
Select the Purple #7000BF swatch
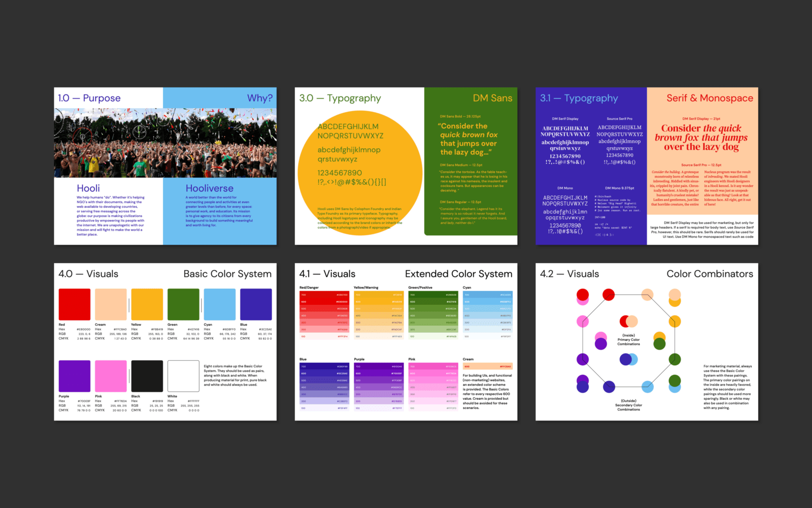74,376
